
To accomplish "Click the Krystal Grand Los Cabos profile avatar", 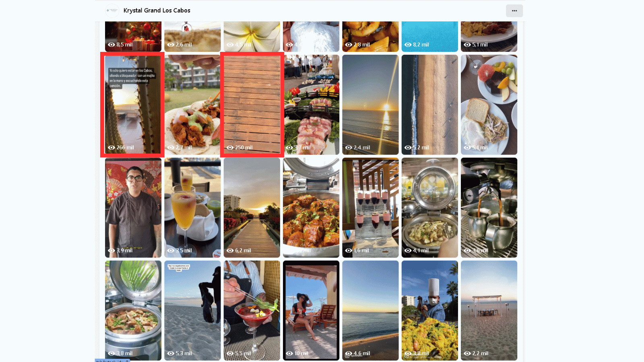I will (112, 10).
